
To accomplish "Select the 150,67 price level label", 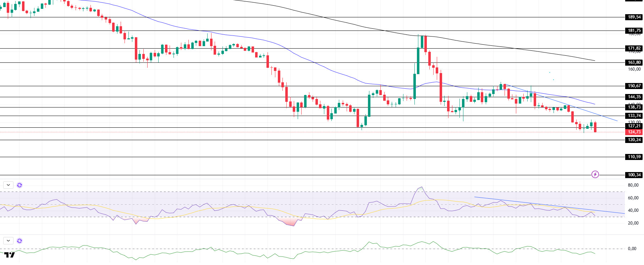I will pos(634,86).
